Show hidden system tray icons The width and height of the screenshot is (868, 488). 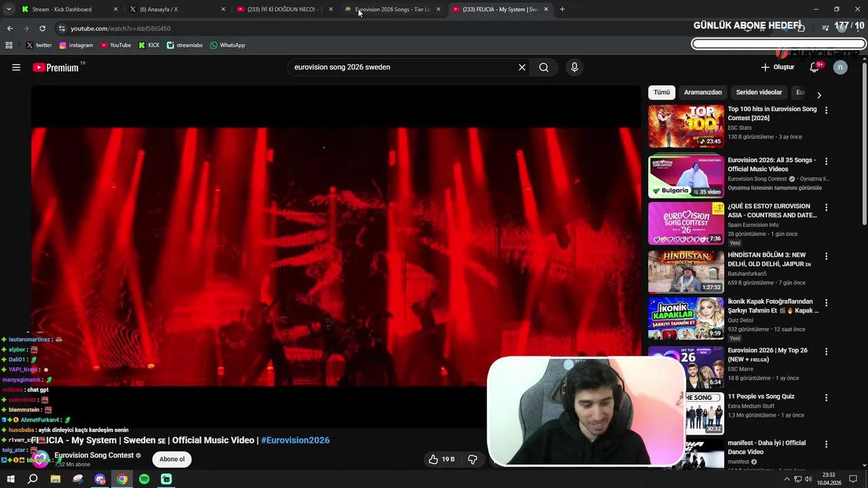[x=787, y=479]
